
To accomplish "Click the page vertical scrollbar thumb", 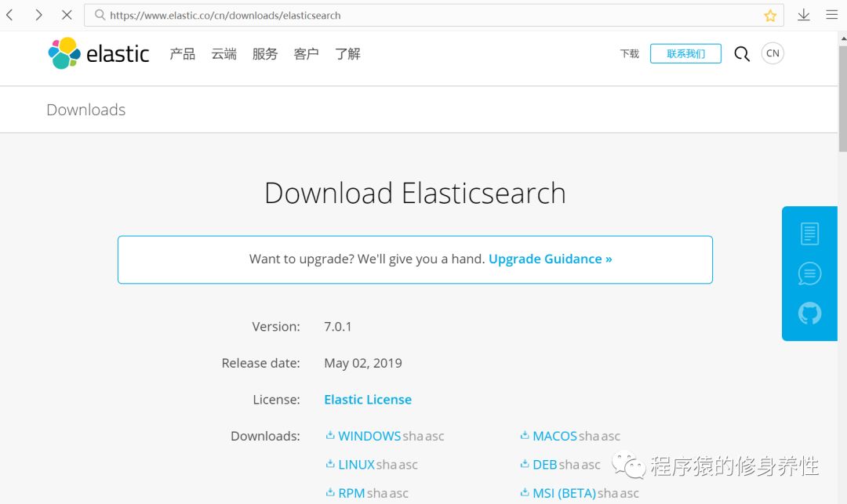I will (x=842, y=99).
